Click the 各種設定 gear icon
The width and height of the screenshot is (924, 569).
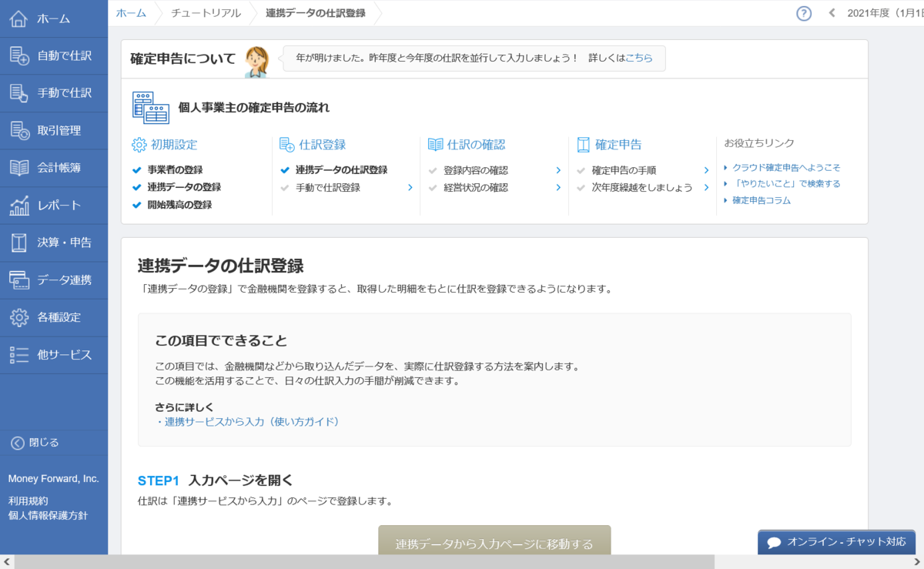19,317
